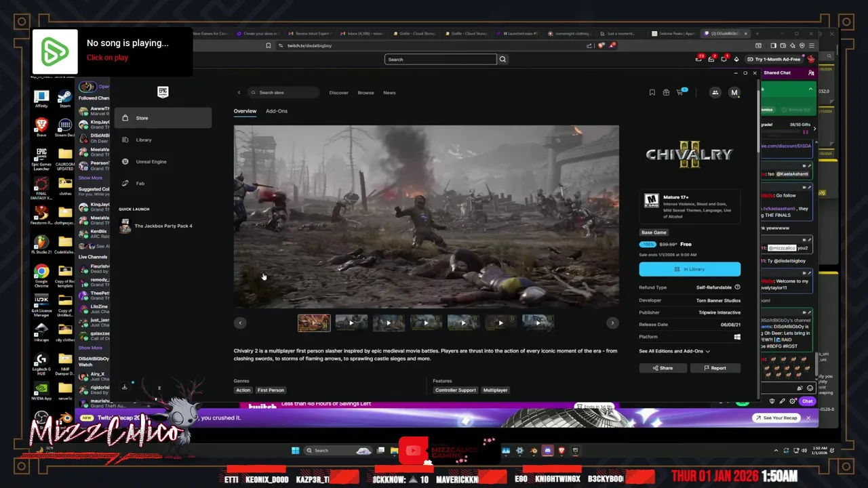The width and height of the screenshot is (868, 488).
Task: Play the last video thumbnail in carousel
Action: point(538,323)
